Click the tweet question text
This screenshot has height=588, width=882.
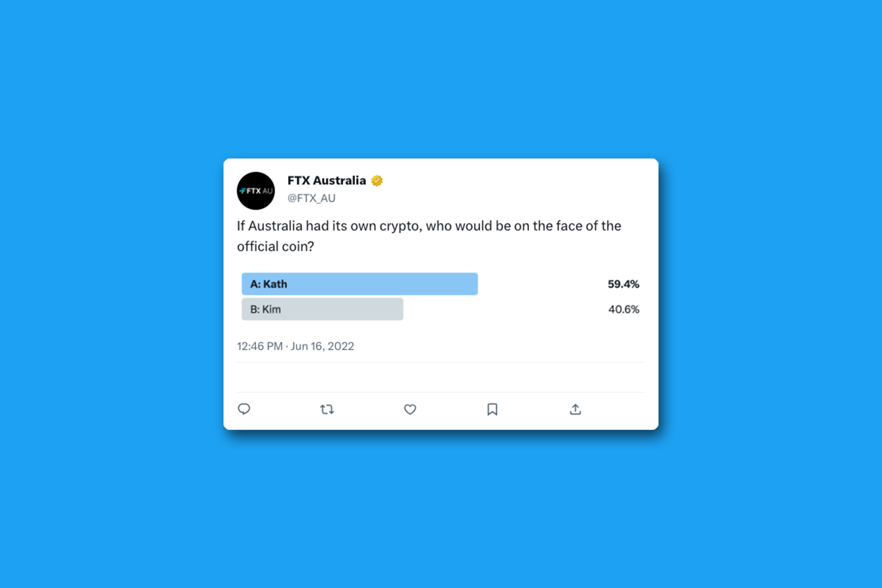coord(429,236)
